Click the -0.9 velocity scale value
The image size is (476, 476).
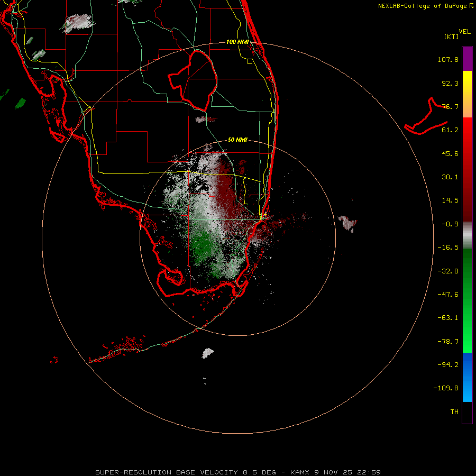[x=450, y=224]
